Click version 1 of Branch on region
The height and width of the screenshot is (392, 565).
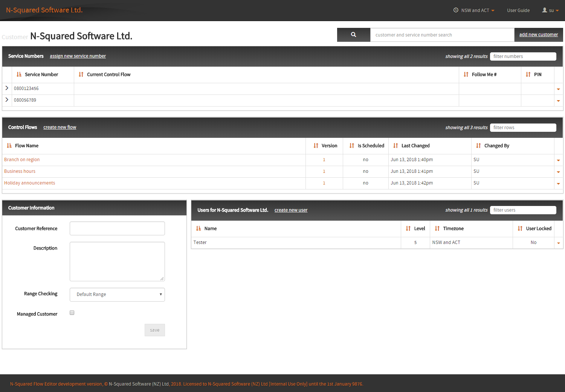[x=324, y=160]
